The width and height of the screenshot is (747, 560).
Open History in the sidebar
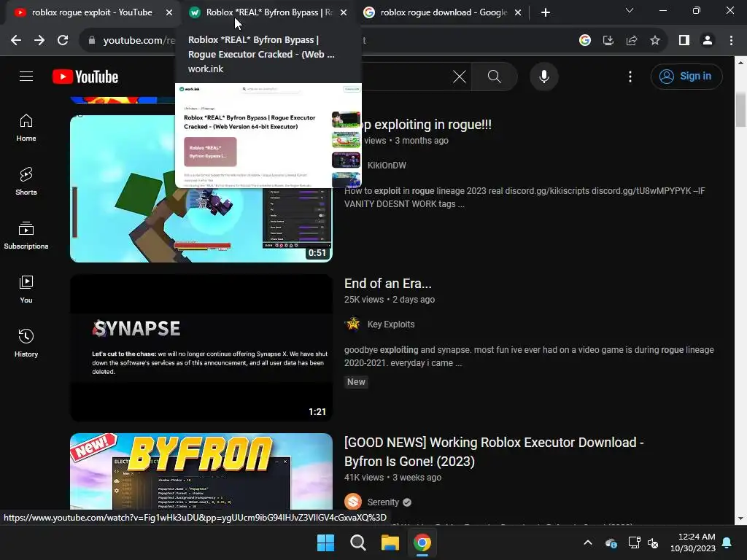click(26, 343)
